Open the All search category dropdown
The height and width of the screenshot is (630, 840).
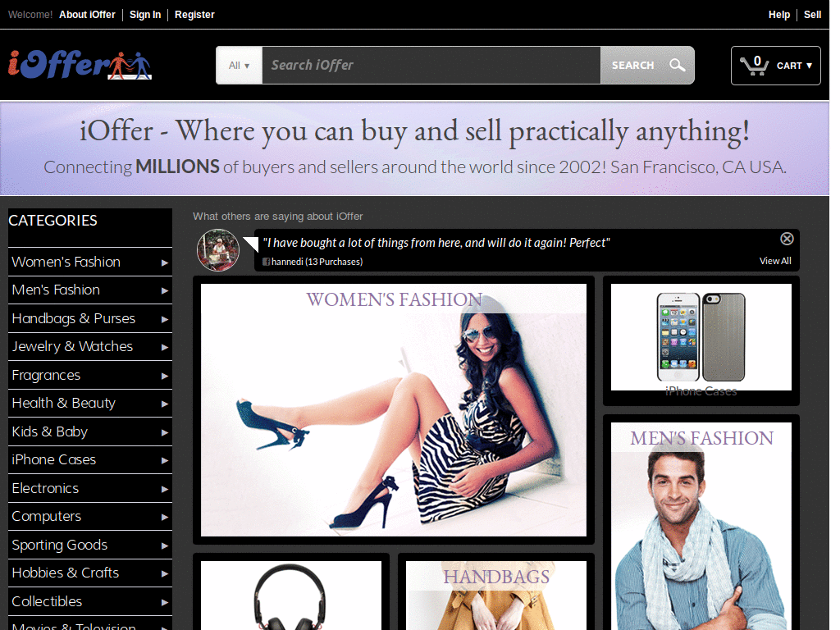click(239, 66)
